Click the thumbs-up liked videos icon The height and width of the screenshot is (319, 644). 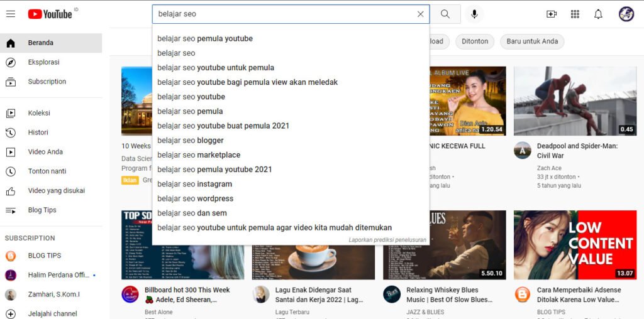tap(11, 191)
